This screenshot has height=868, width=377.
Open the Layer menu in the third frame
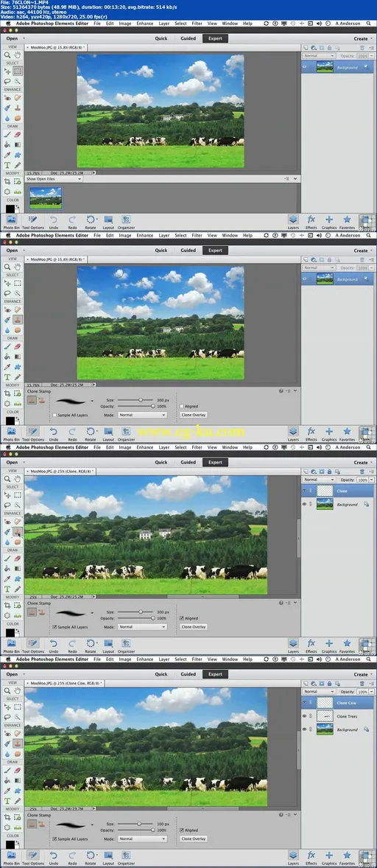pos(164,447)
